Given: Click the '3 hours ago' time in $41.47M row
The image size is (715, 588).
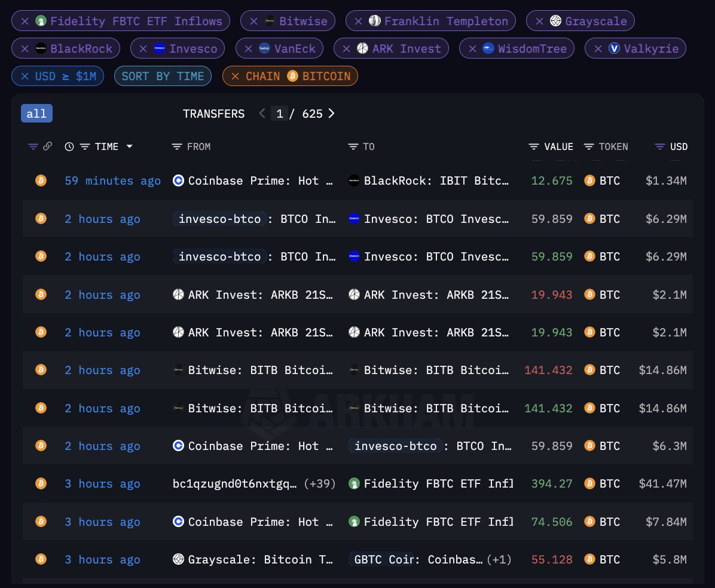Looking at the screenshot, I should click(x=103, y=483).
